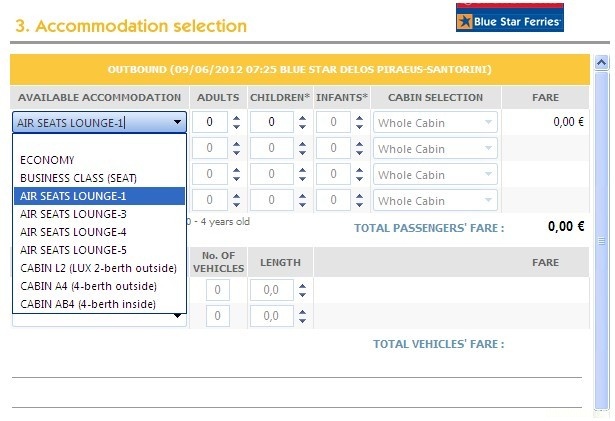The width and height of the screenshot is (615, 421).
Task: Open first row Whole Cabin dropdown
Action: click(x=435, y=122)
